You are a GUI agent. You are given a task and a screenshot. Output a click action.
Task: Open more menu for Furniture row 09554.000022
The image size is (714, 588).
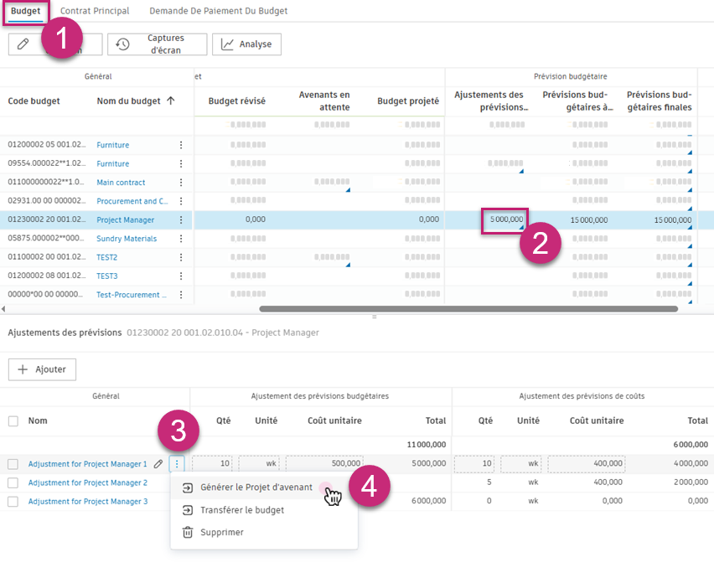(181, 163)
